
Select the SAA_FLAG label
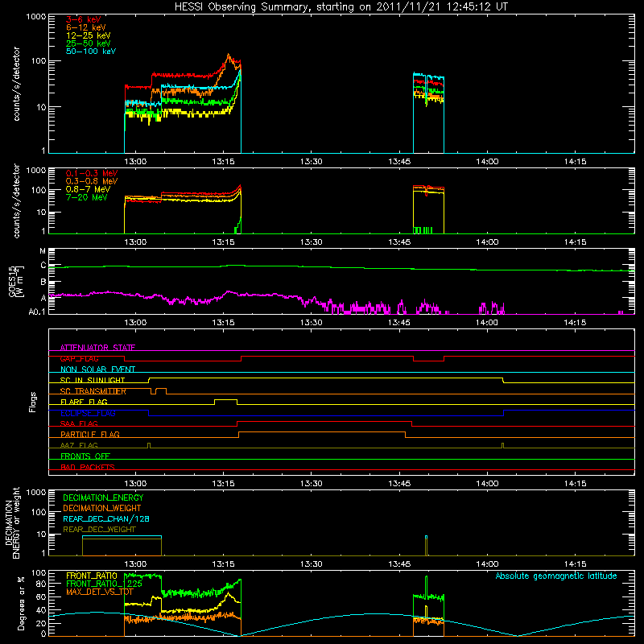tap(79, 423)
